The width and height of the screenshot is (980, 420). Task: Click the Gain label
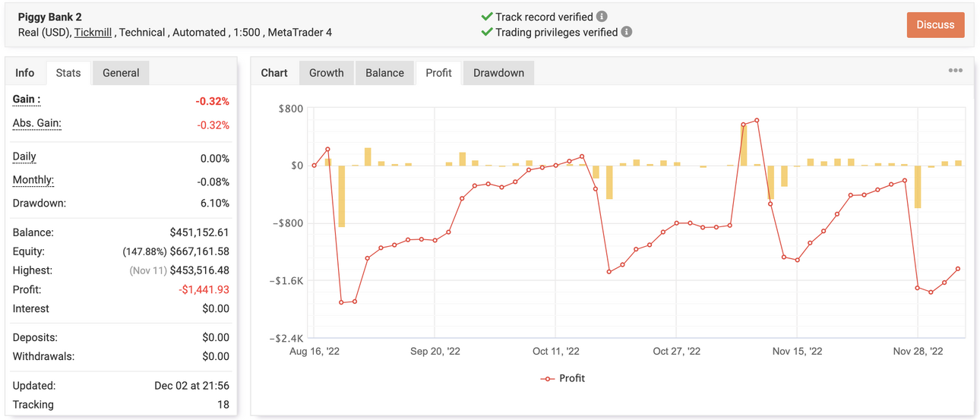[27, 99]
